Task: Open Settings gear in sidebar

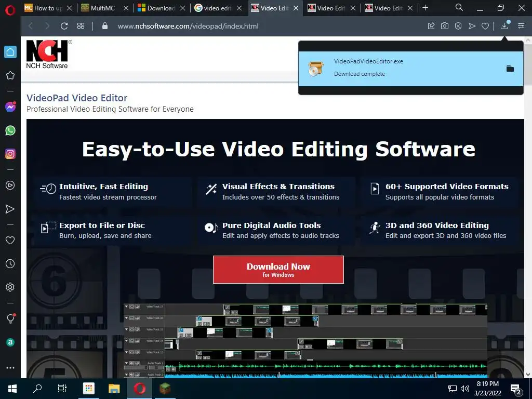Action: coord(10,287)
